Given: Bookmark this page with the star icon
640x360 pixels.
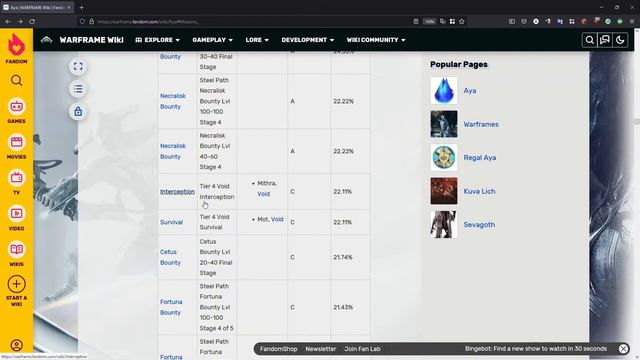Looking at the screenshot, I should (462, 21).
